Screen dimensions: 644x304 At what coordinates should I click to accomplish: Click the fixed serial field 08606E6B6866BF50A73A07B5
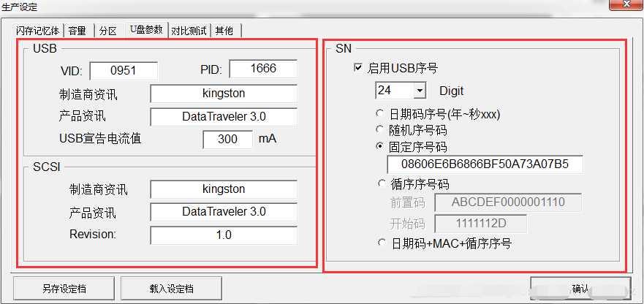click(485, 164)
